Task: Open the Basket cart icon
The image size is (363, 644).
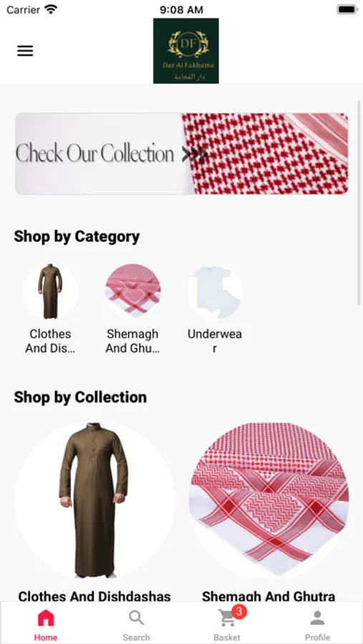Action: [x=226, y=618]
